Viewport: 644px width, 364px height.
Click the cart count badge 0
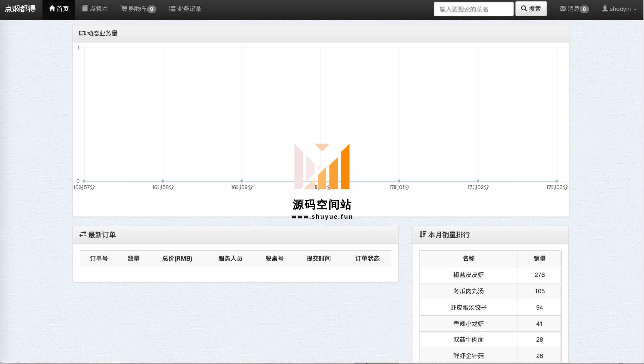click(x=152, y=9)
